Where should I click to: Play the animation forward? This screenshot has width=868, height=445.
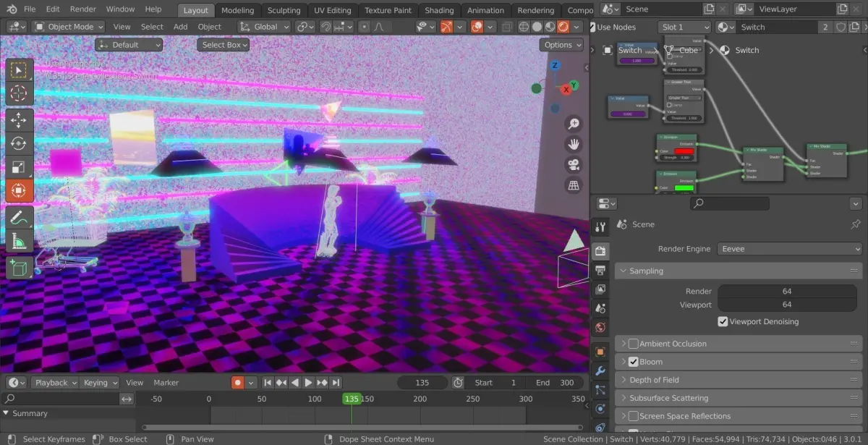pyautogui.click(x=308, y=383)
